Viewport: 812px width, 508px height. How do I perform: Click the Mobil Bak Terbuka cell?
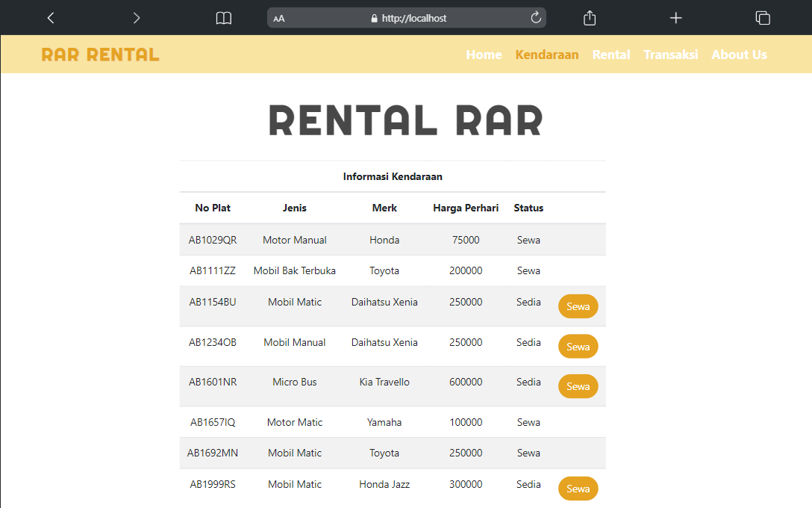pos(295,270)
